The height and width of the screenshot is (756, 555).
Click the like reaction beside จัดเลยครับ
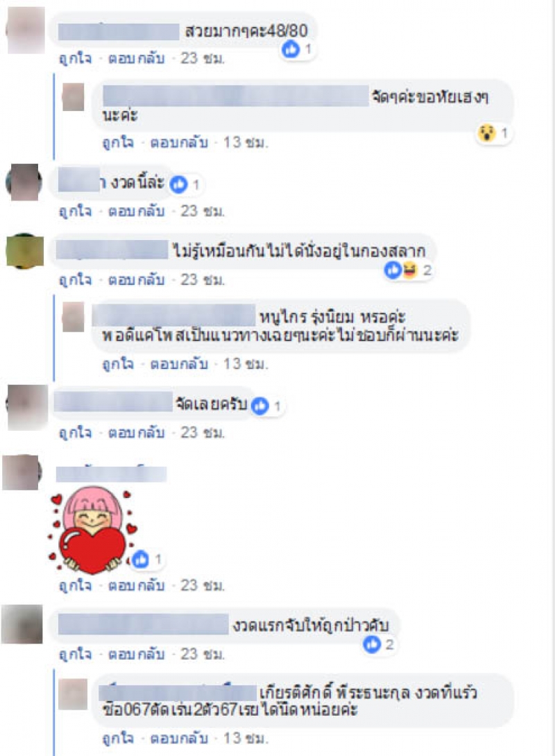coord(260,406)
